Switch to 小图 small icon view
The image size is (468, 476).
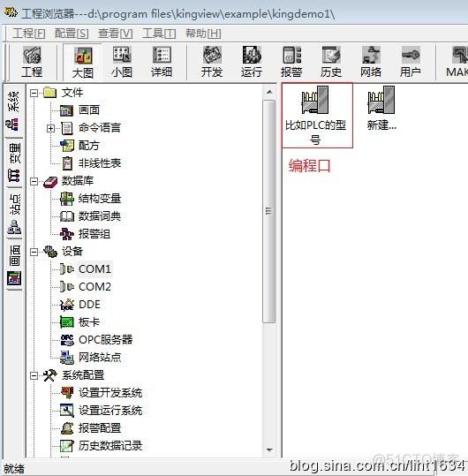pos(122,62)
